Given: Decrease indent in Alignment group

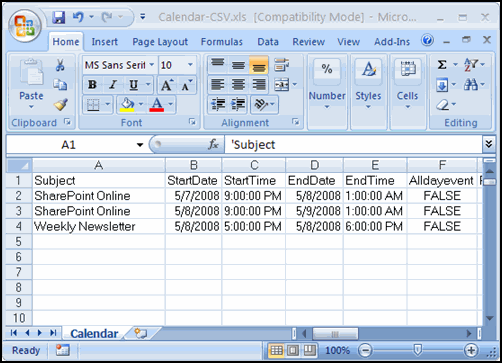Looking at the screenshot, I should point(218,105).
